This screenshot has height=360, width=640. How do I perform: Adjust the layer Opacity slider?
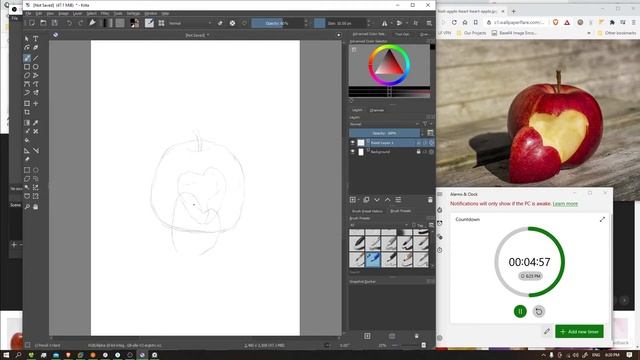pos(384,133)
